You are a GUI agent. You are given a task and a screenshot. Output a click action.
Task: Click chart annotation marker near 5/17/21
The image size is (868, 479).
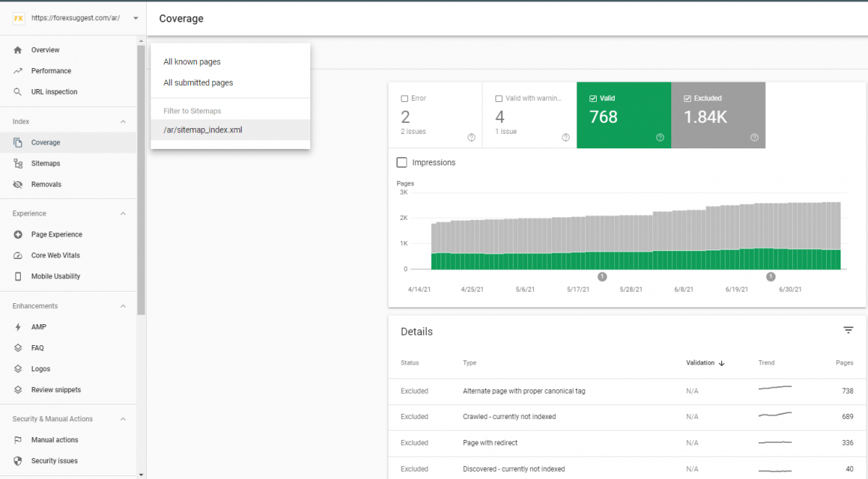(x=602, y=276)
